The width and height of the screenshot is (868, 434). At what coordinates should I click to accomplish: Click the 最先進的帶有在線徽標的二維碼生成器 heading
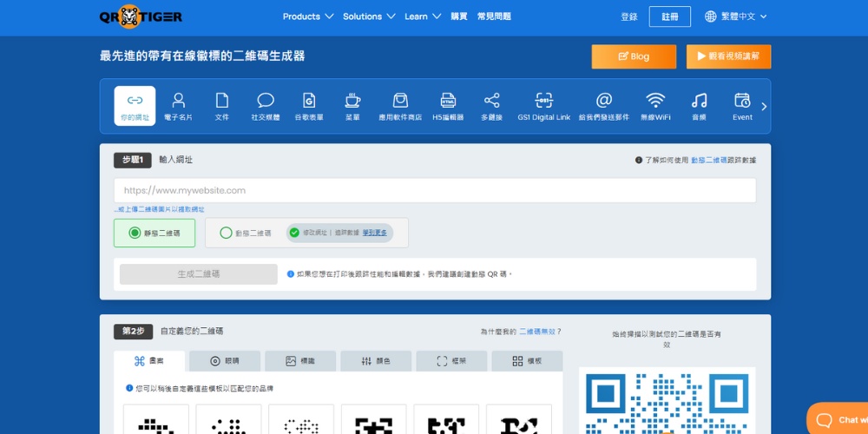coord(202,56)
